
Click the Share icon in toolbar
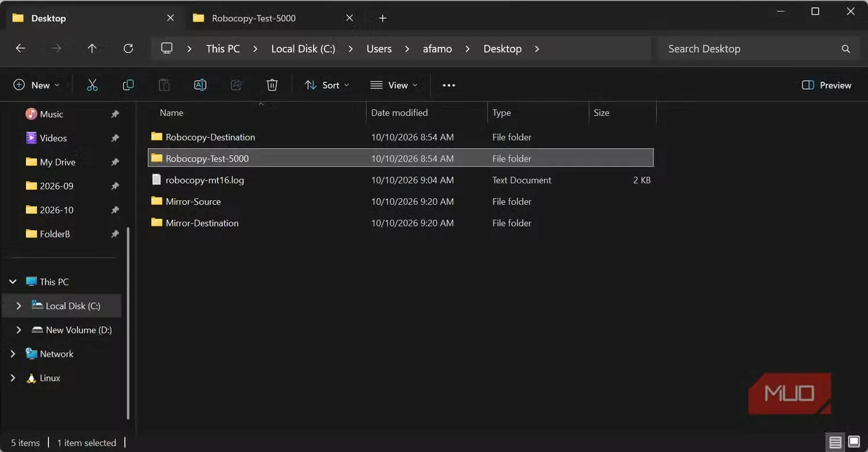236,85
